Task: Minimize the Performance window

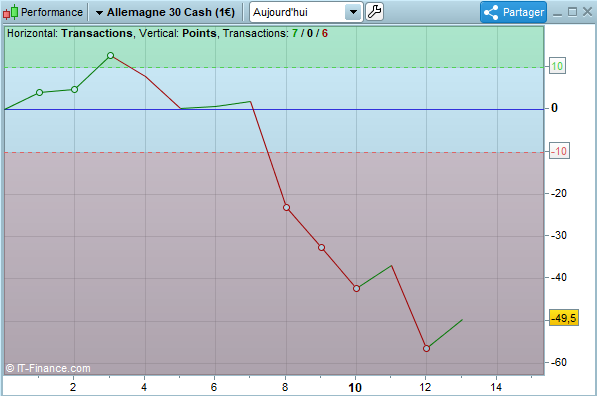Action: pyautogui.click(x=557, y=14)
